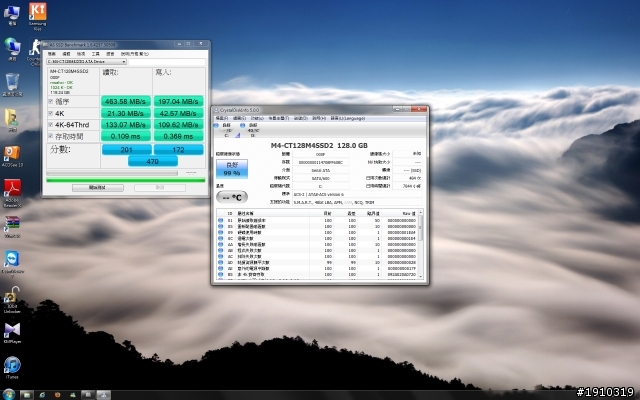Click the S.M.A.R.T. supported features field
The width and height of the screenshot is (640, 400).
click(x=357, y=202)
